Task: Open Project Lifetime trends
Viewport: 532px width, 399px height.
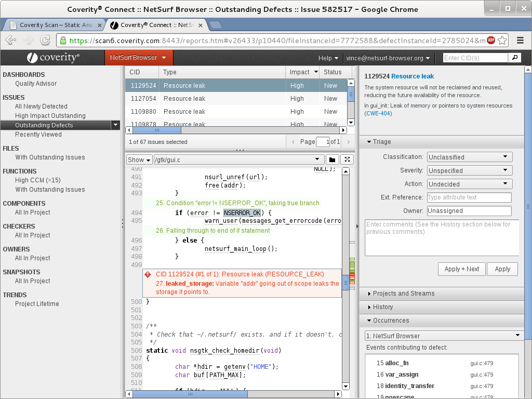Action: pyautogui.click(x=37, y=303)
